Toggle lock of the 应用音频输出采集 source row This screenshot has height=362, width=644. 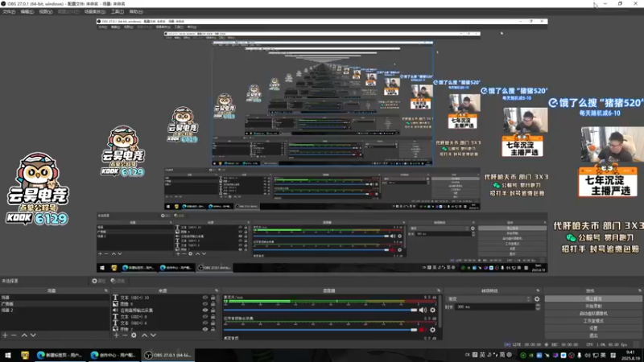coord(213,311)
